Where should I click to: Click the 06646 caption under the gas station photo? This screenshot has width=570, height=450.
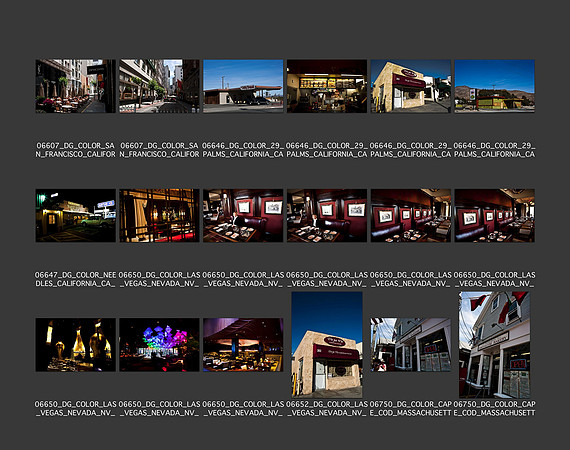click(243, 150)
